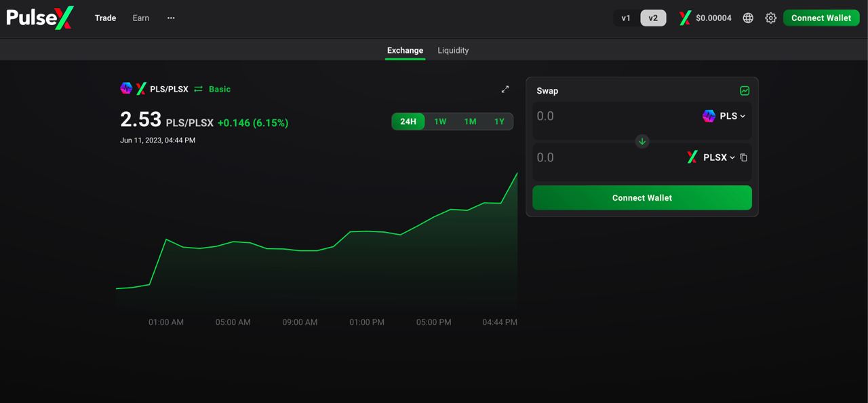
Task: Select the Liquidity tab
Action: [x=453, y=50]
